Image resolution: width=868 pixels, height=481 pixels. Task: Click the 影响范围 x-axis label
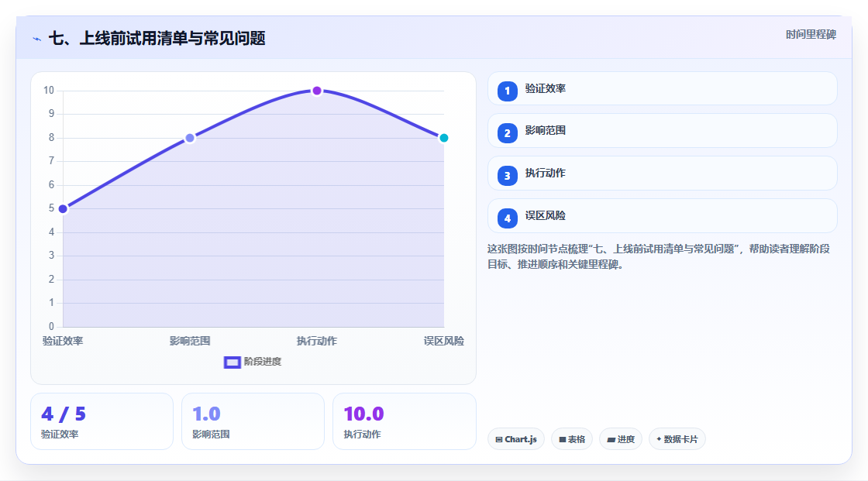(x=190, y=341)
